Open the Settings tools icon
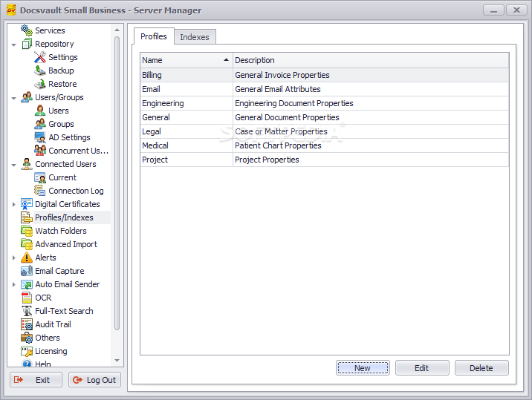Screen dimensions: 532x400 pos(40,57)
